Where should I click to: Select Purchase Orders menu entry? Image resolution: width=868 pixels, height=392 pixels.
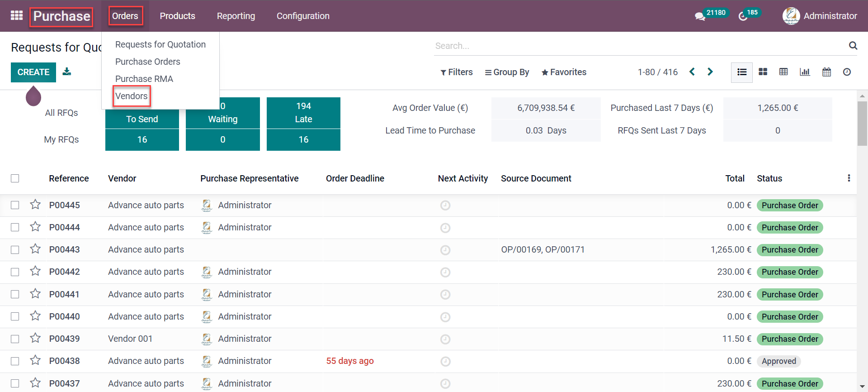coord(148,62)
